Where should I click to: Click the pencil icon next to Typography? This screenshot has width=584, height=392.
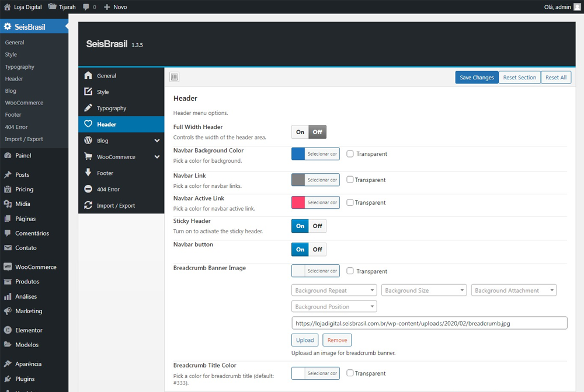click(88, 108)
